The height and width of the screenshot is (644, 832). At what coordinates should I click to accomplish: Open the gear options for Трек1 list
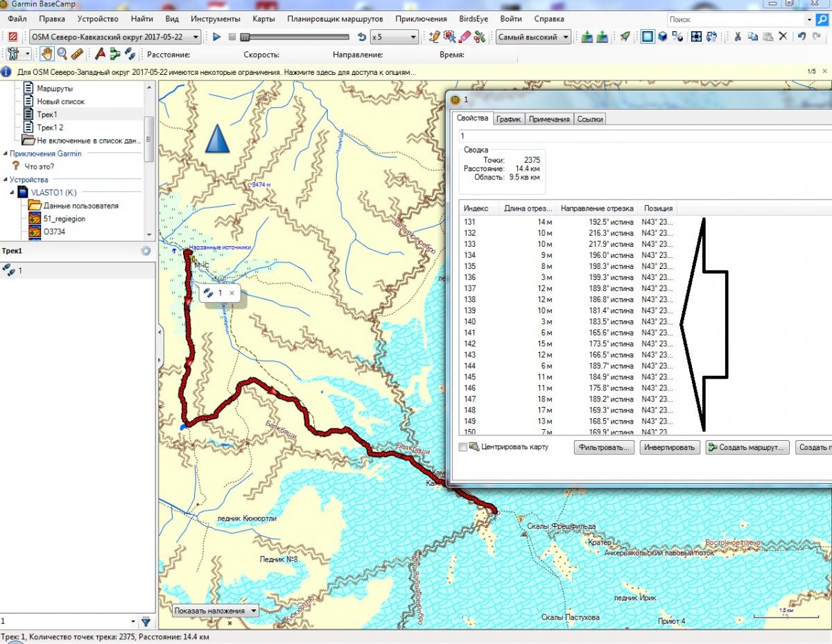pyautogui.click(x=146, y=251)
